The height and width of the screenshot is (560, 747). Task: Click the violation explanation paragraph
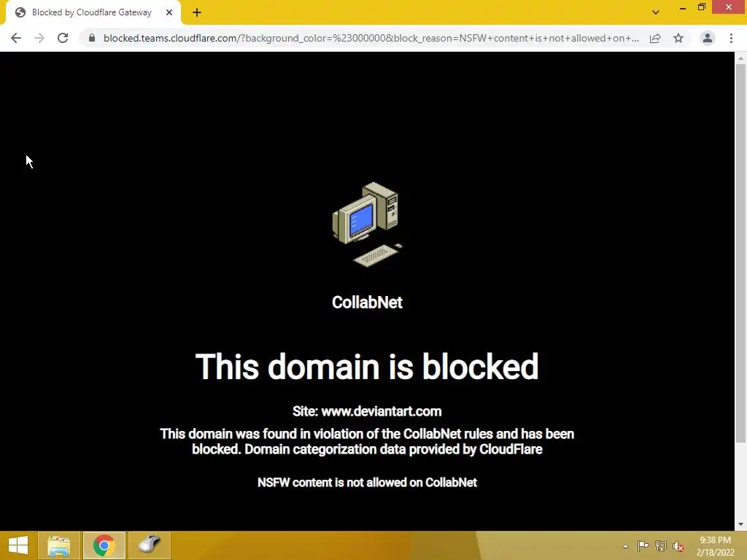coord(368,441)
